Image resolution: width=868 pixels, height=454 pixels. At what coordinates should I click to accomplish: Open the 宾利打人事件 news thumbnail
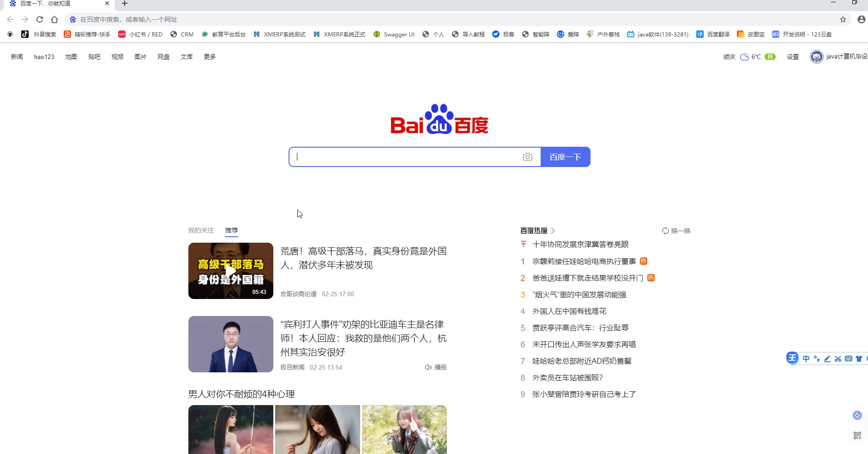coord(231,344)
